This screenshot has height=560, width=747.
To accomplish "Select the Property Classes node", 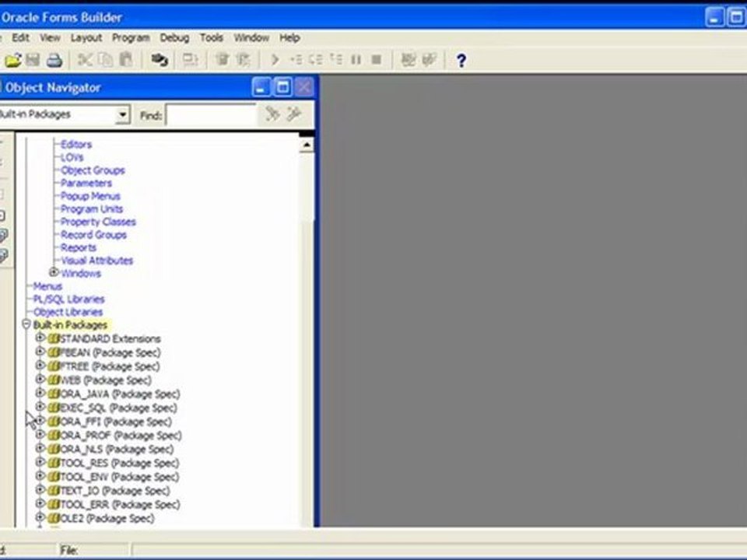I will (98, 222).
